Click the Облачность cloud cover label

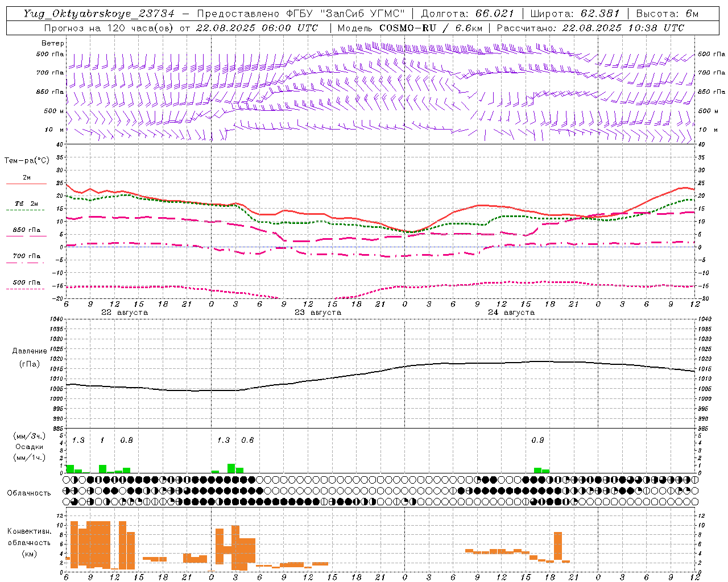[29, 493]
